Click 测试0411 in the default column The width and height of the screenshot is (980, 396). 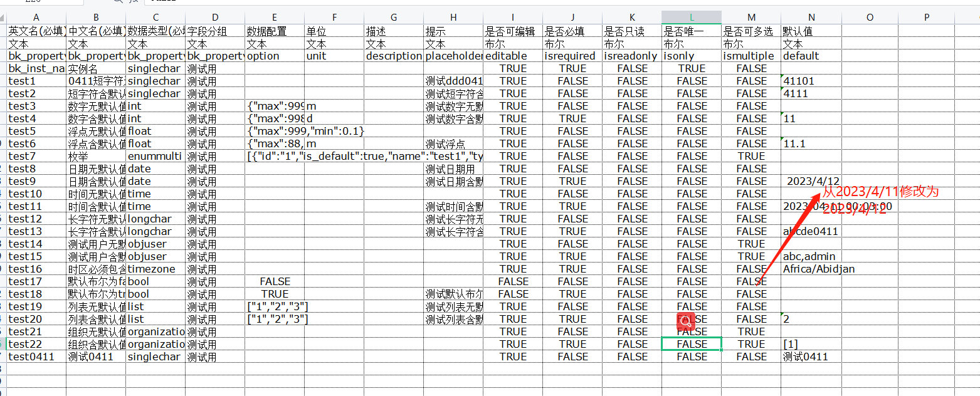point(811,357)
